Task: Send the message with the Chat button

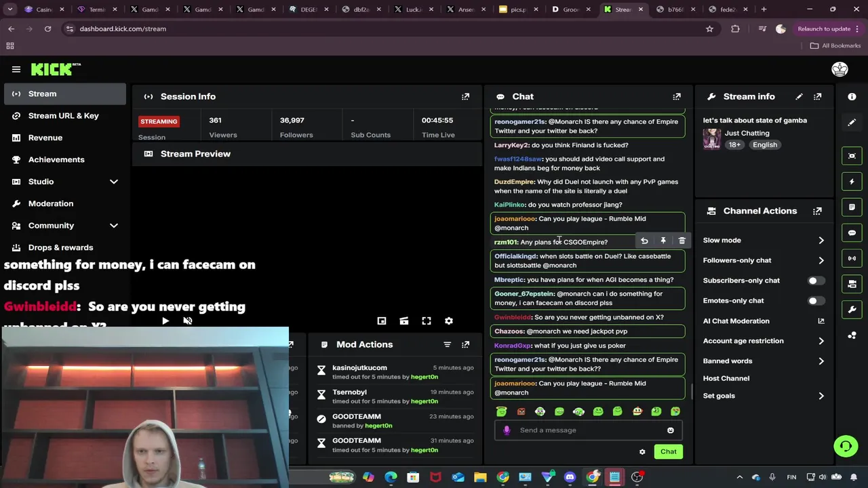Action: click(669, 452)
